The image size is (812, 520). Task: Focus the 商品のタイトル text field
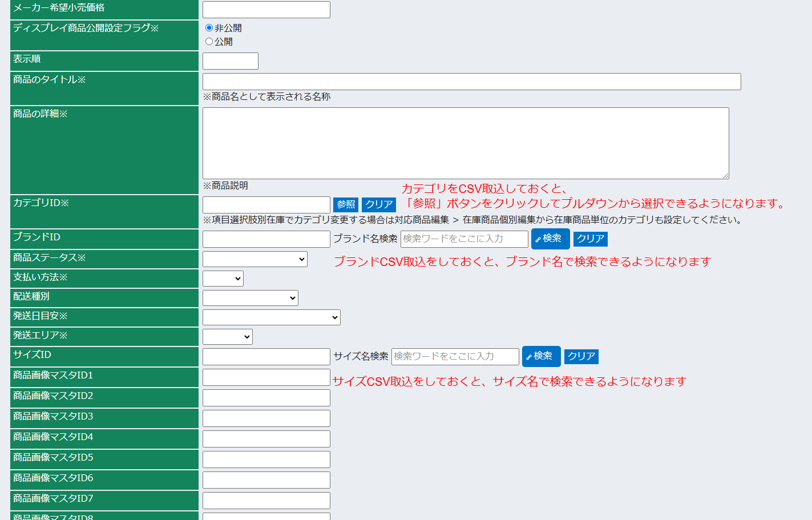(x=472, y=82)
